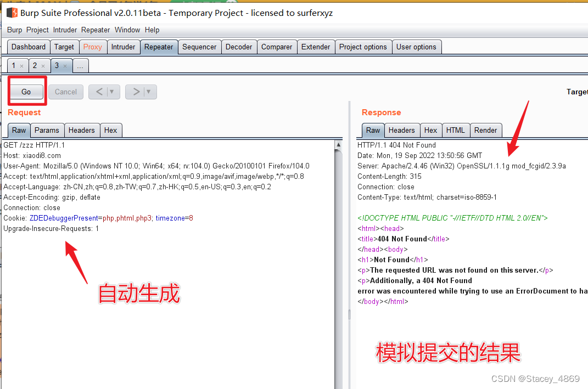The width and height of the screenshot is (588, 389).
Task: Click the request Accept header line
Action: pos(154,177)
